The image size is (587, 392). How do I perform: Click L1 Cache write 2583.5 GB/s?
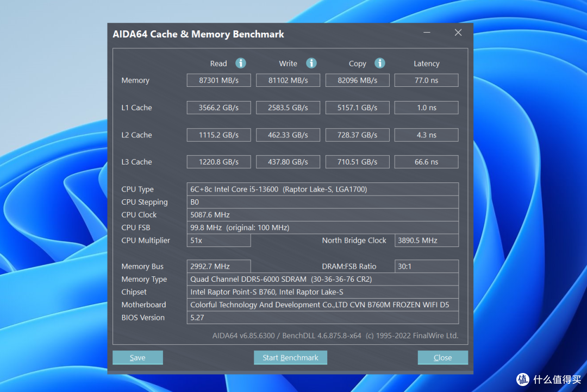[x=288, y=108]
